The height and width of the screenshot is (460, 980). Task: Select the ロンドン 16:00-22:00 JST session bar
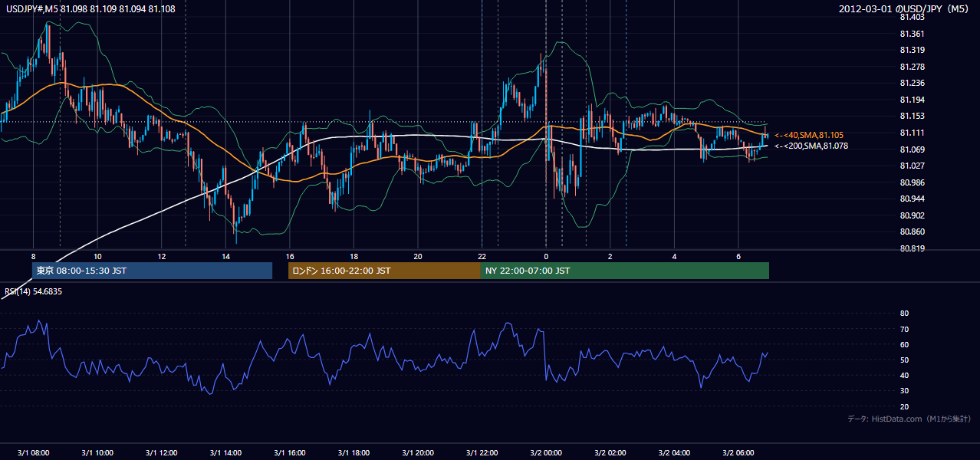click(x=384, y=271)
